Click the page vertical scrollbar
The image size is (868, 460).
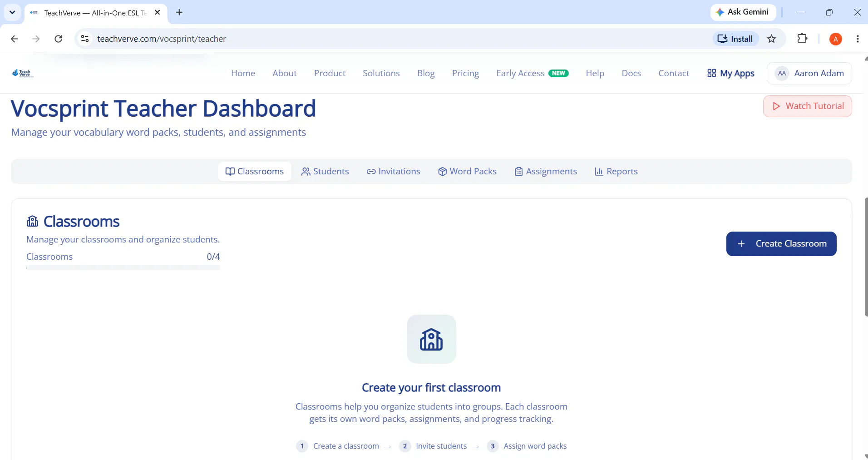click(x=865, y=257)
